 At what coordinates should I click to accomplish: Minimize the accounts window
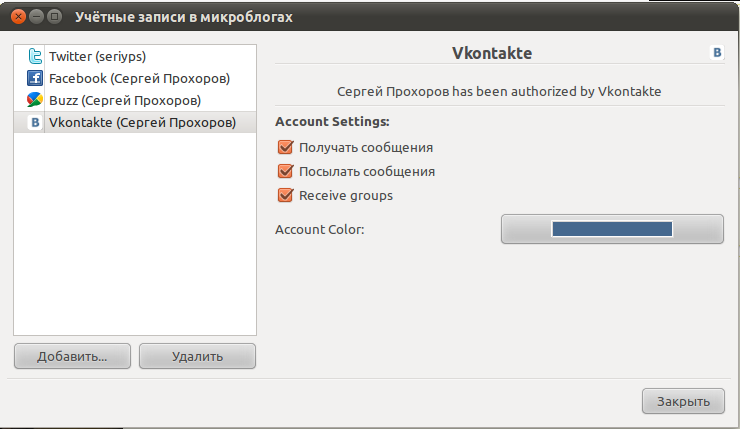[x=36, y=17]
